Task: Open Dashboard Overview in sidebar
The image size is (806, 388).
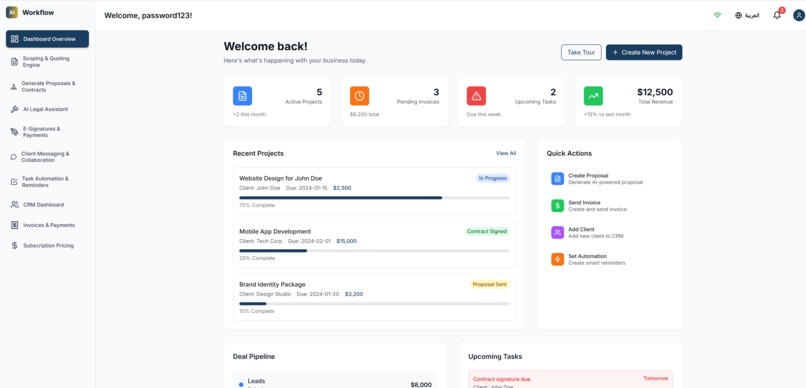Action: [47, 39]
